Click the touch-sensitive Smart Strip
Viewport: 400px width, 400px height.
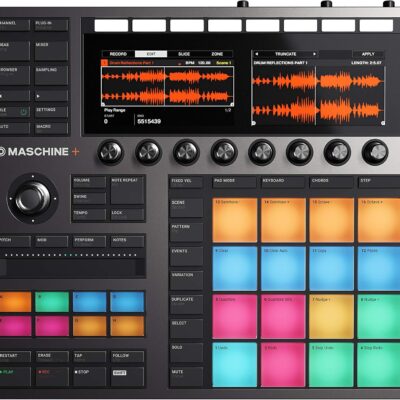(x=72, y=268)
